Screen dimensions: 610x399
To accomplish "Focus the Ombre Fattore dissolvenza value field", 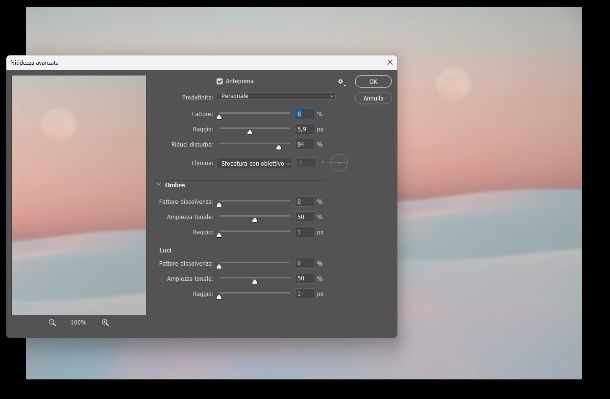I will click(x=305, y=201).
